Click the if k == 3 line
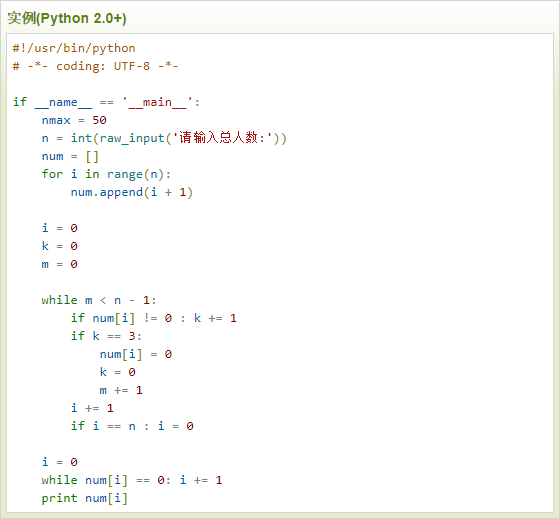Image resolution: width=560 pixels, height=519 pixels. (x=106, y=336)
